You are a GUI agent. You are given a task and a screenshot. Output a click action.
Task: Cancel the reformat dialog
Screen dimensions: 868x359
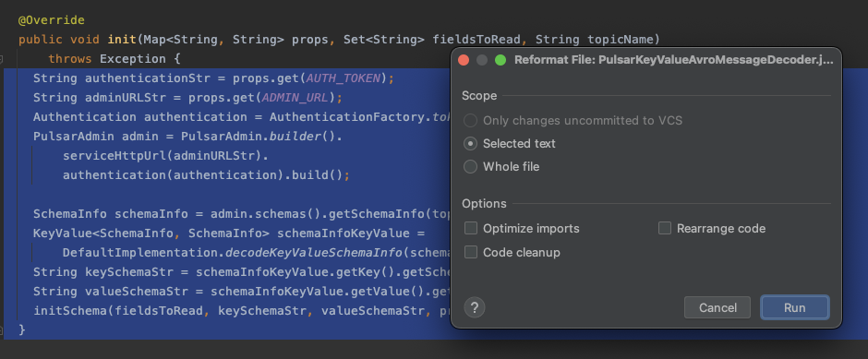(x=717, y=307)
